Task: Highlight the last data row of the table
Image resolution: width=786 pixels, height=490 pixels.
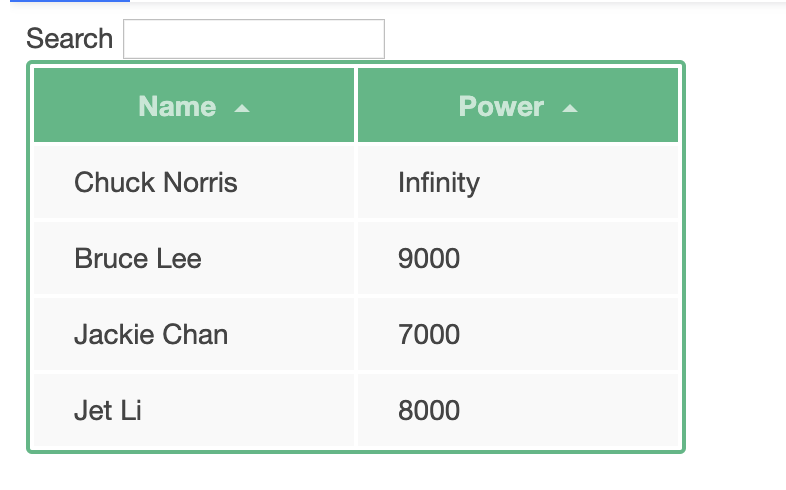Action: coord(355,410)
